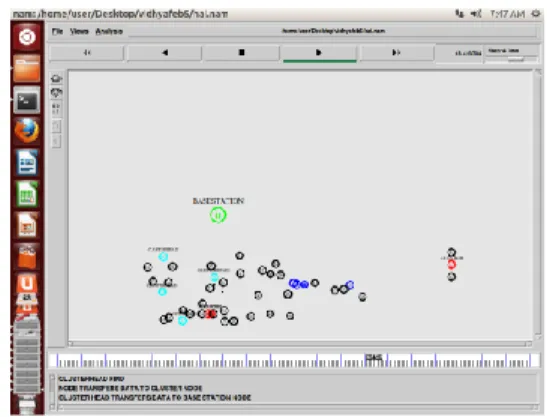This screenshot has width=547, height=417.
Task: Open LibreOffice Writer
Action: pos(27,162)
